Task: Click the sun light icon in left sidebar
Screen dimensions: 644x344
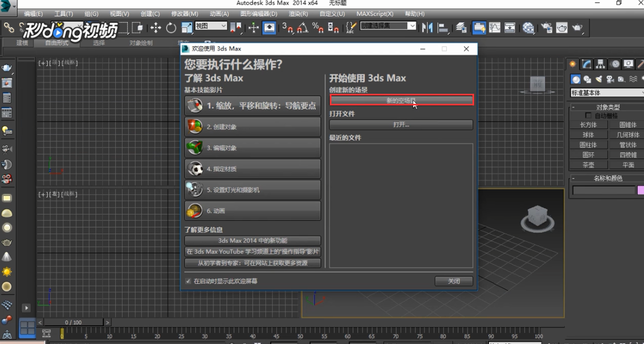Action: [x=7, y=272]
